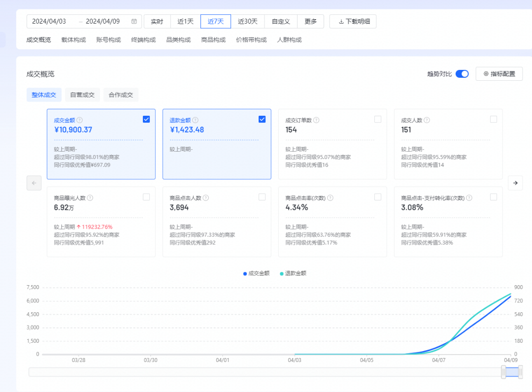This screenshot has width=532, height=392.
Task: Click the ¥1,423.48 退款金额 value
Action: coord(187,130)
